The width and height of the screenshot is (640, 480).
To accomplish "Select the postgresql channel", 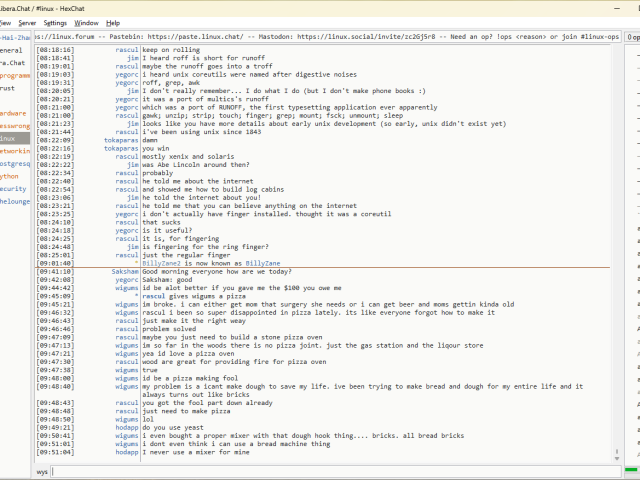I will pyautogui.click(x=14, y=163).
